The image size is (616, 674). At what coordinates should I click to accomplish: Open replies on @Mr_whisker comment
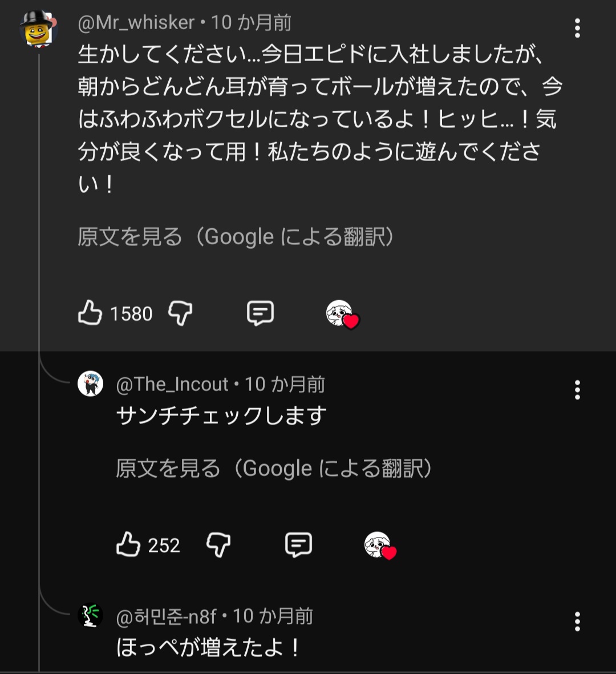(260, 313)
